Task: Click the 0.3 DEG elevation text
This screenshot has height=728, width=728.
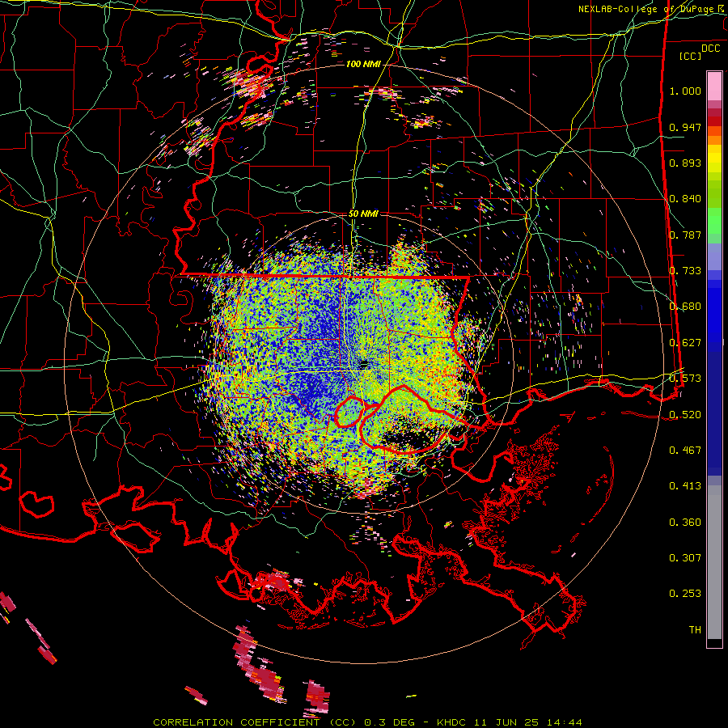Action: [x=388, y=722]
